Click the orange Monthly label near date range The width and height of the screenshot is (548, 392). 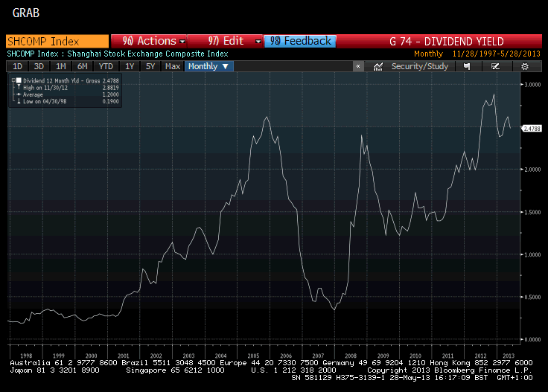click(428, 54)
